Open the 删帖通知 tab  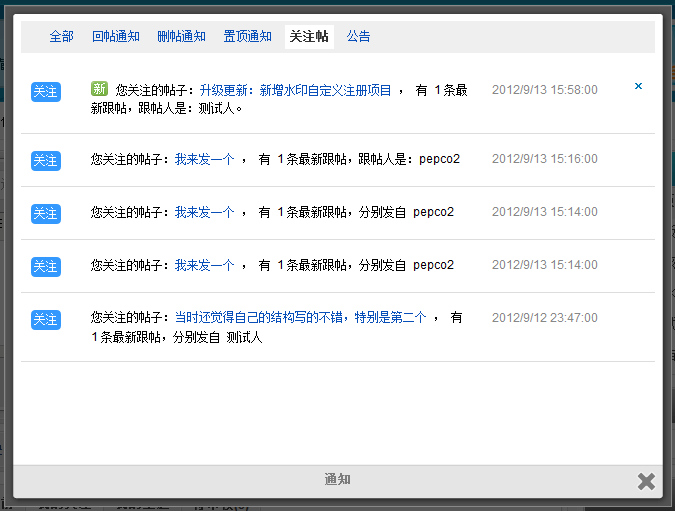[181, 36]
